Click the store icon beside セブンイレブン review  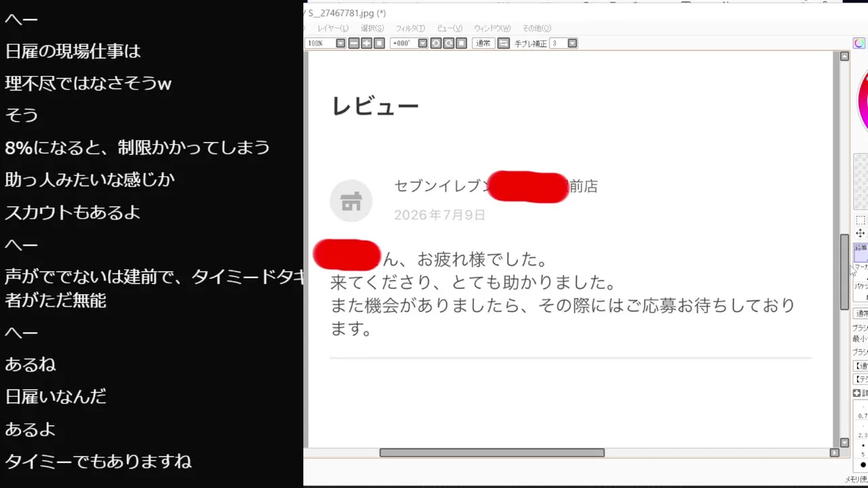[x=351, y=201]
